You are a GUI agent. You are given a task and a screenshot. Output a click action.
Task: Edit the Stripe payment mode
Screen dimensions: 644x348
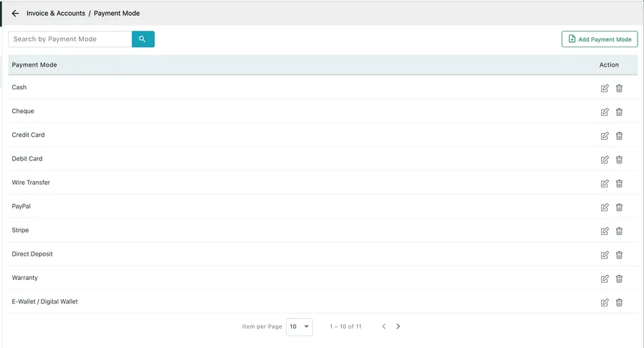point(605,231)
